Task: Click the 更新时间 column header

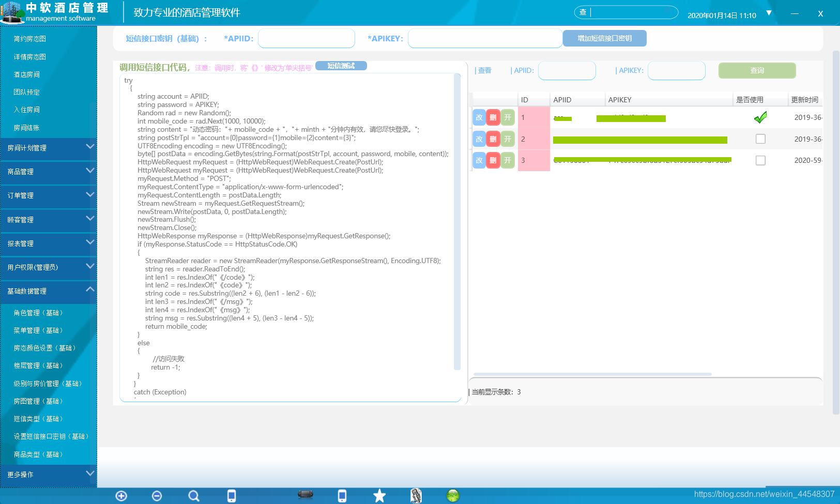Action: [805, 100]
